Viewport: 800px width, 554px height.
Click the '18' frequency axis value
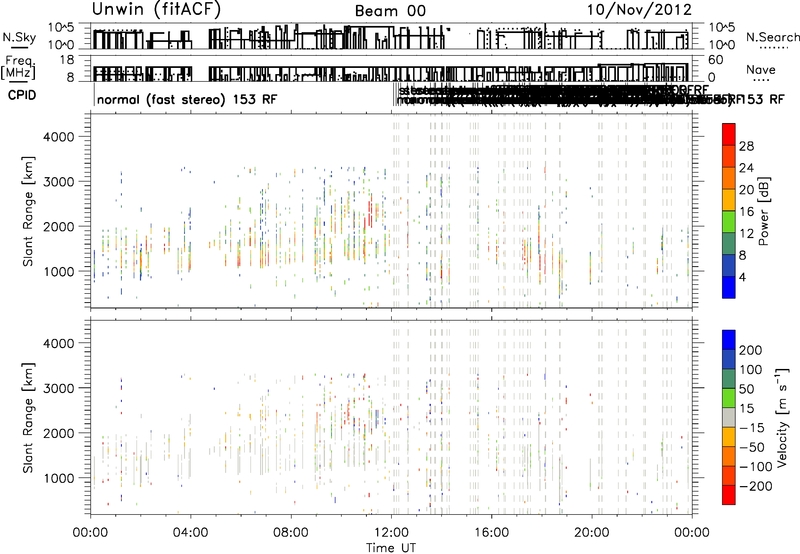point(67,60)
